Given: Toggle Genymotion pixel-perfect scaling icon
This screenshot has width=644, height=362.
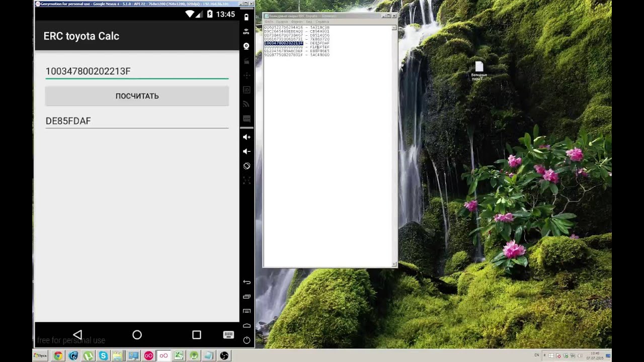Looking at the screenshot, I should click(x=247, y=180).
